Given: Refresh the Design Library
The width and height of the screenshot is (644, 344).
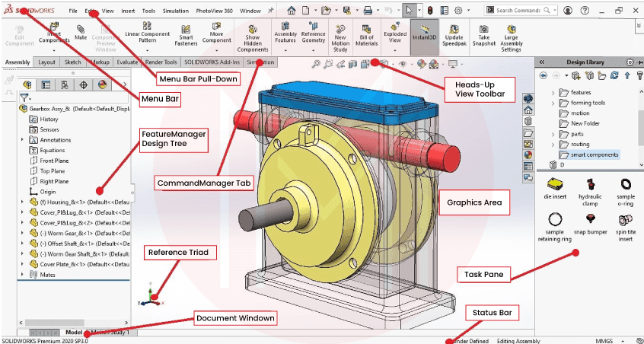Looking at the screenshot, I should (614, 75).
